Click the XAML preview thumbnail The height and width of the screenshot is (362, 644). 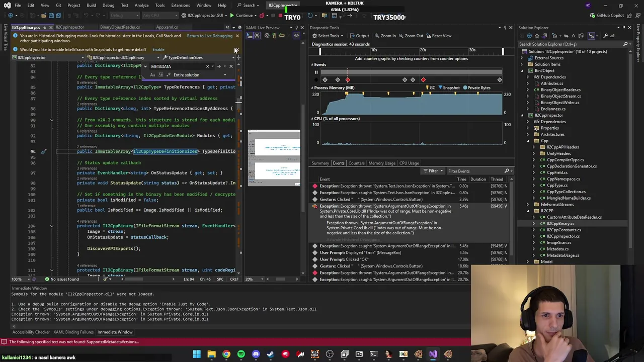pos(274,158)
